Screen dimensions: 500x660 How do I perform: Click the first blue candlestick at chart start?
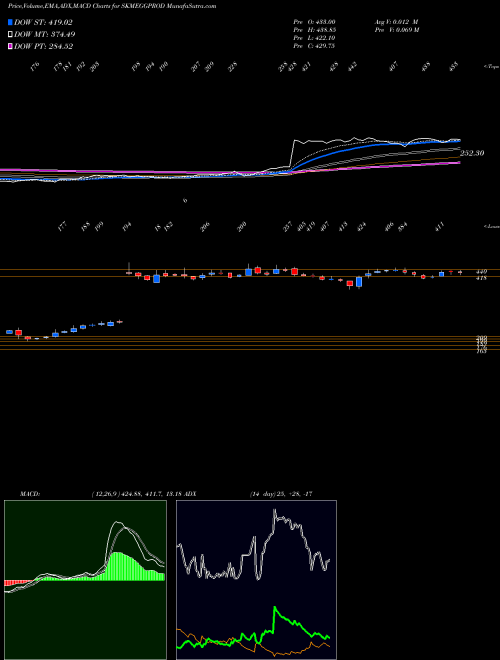9,332
